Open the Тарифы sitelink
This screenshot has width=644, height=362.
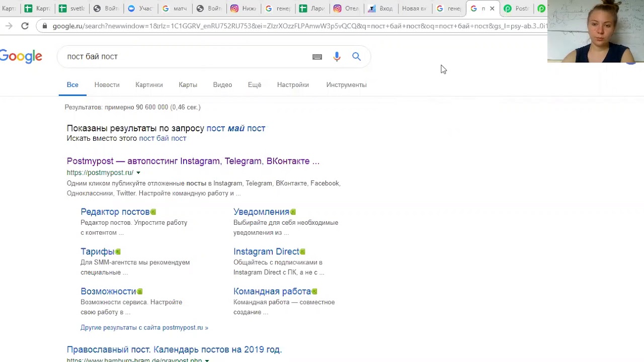[98, 251]
